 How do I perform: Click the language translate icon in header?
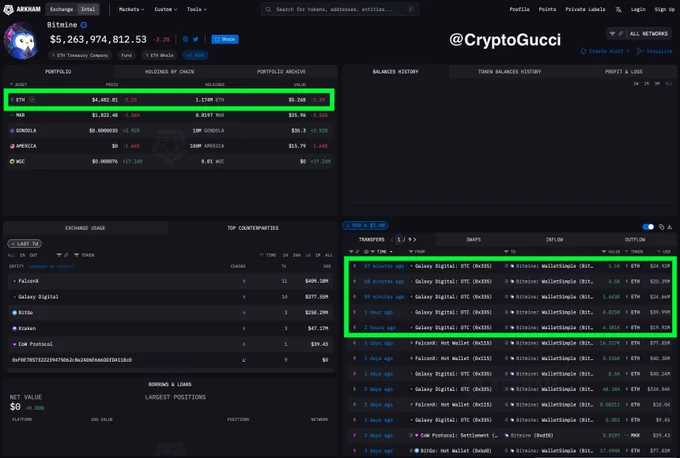618,10
